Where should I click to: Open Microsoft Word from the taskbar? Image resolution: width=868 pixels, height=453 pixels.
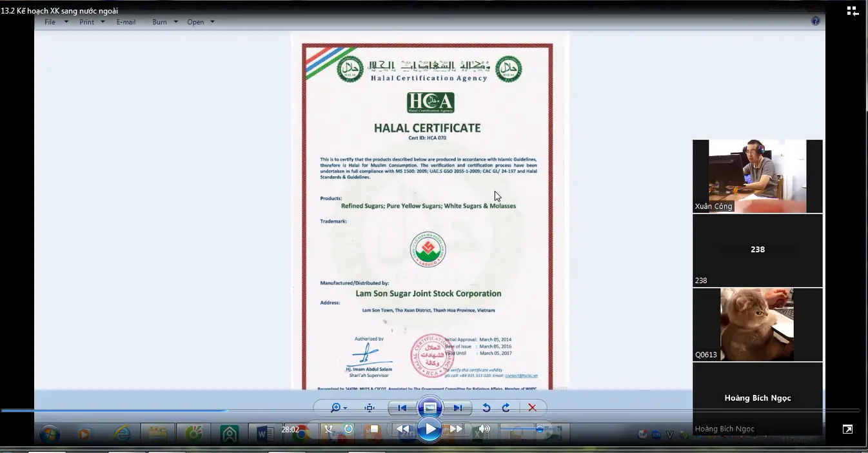point(264,434)
